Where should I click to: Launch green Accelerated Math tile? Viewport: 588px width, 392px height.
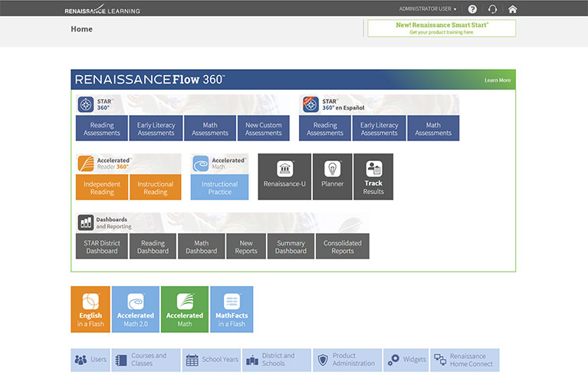(185, 309)
